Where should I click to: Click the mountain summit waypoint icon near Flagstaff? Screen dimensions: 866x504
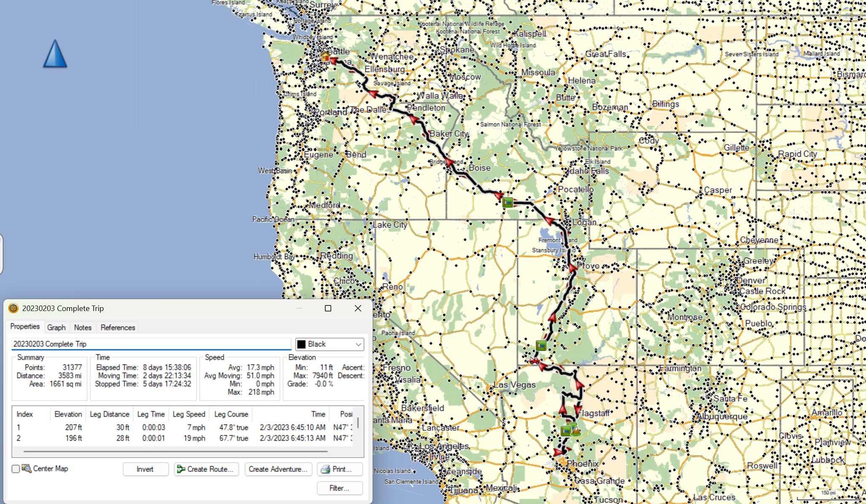tap(575, 431)
